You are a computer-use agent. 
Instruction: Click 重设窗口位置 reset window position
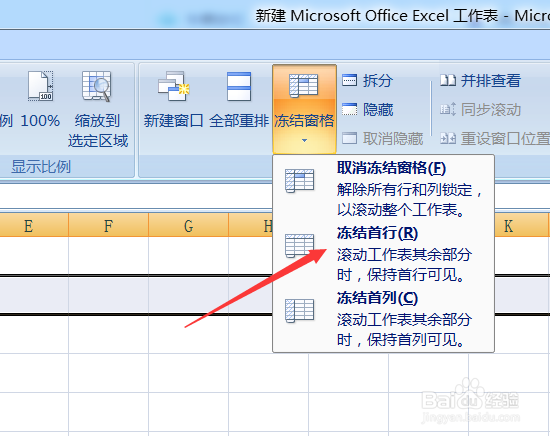point(495,139)
